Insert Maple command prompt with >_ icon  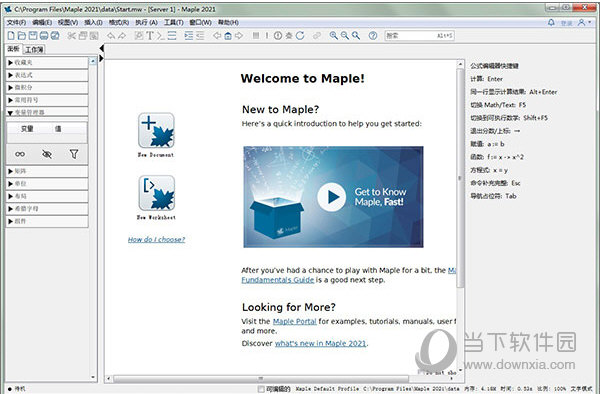pyautogui.click(x=161, y=36)
